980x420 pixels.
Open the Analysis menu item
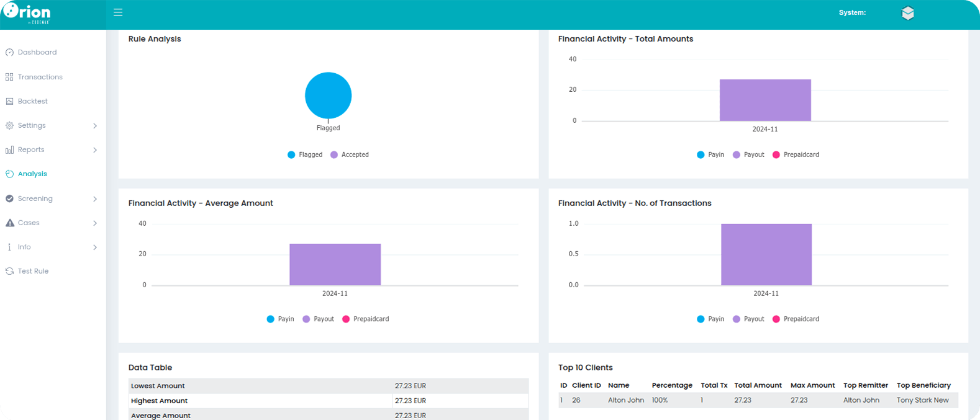[x=32, y=174]
